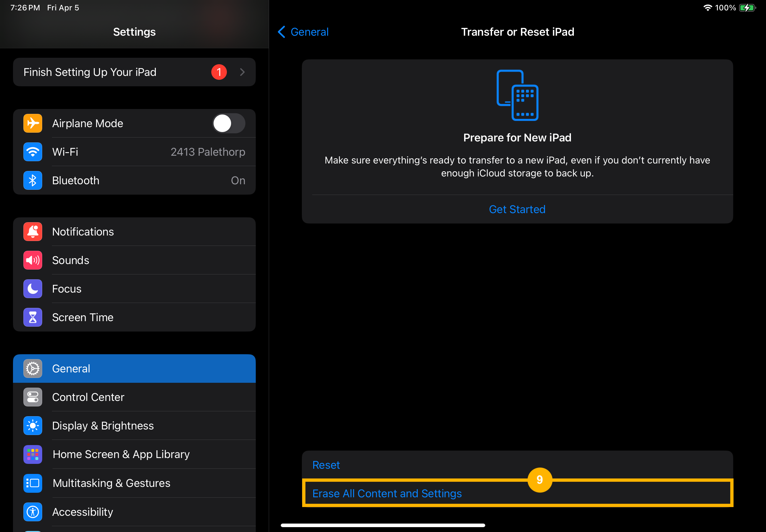The width and height of the screenshot is (766, 532).
Task: Tap the Fri Apr 5 date
Action: [63, 8]
